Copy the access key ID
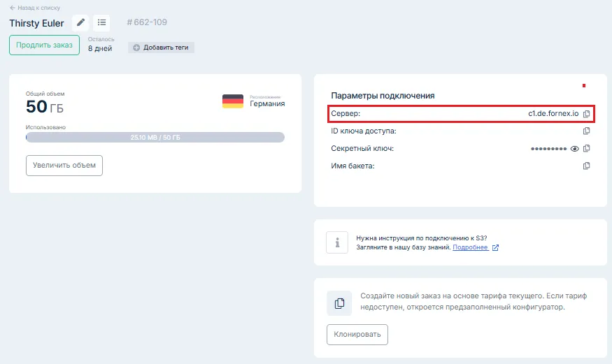 point(587,131)
